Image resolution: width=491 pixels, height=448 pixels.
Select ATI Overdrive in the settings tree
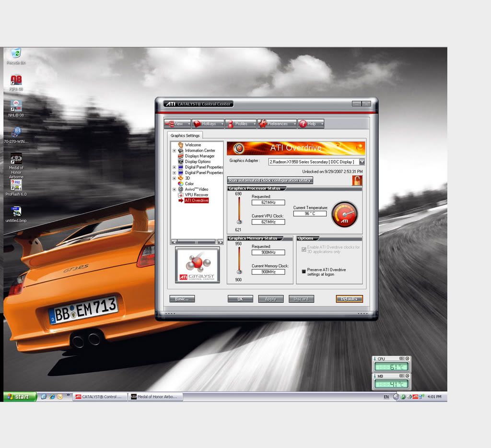tap(196, 200)
